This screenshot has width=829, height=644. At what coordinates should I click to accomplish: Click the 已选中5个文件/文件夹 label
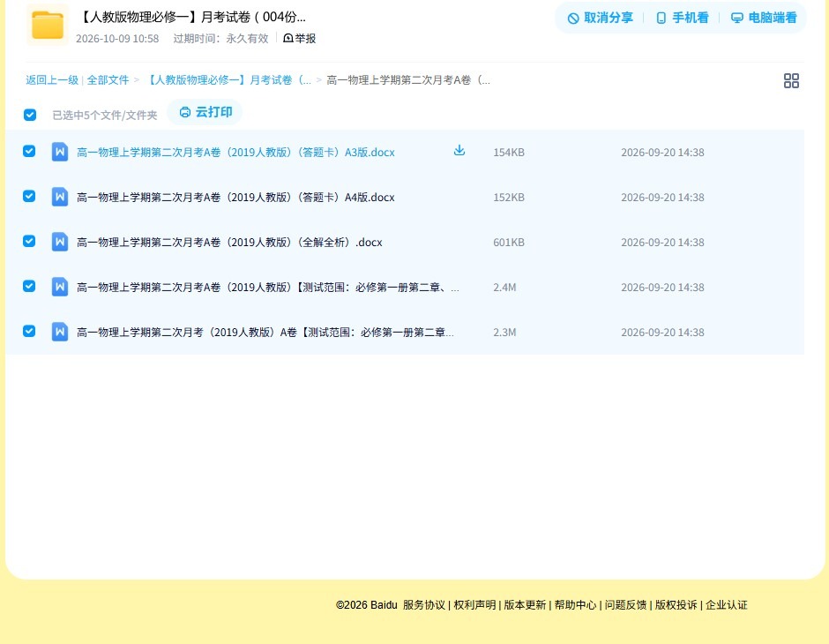[105, 116]
